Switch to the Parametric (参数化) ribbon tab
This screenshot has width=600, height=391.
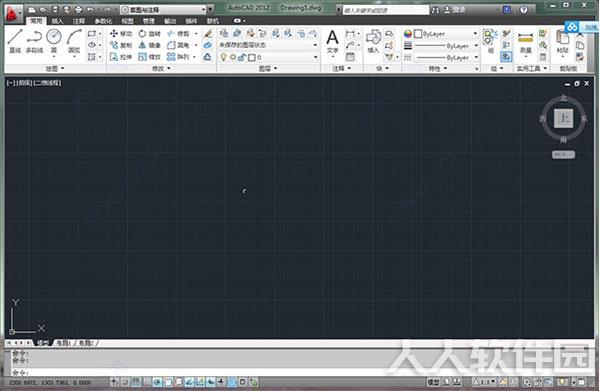tap(103, 21)
